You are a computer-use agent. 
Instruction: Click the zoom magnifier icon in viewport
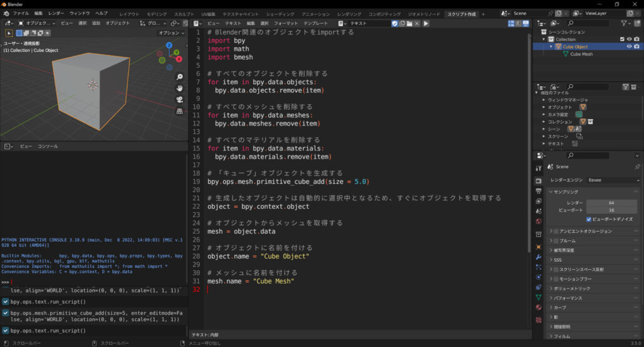pyautogui.click(x=180, y=77)
